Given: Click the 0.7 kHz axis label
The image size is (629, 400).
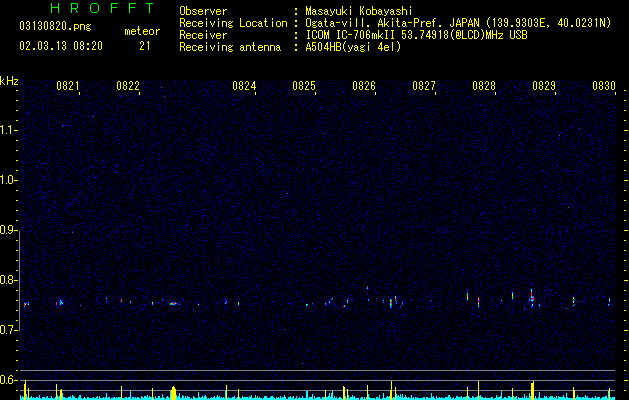Looking at the screenshot, I should click(9, 330).
